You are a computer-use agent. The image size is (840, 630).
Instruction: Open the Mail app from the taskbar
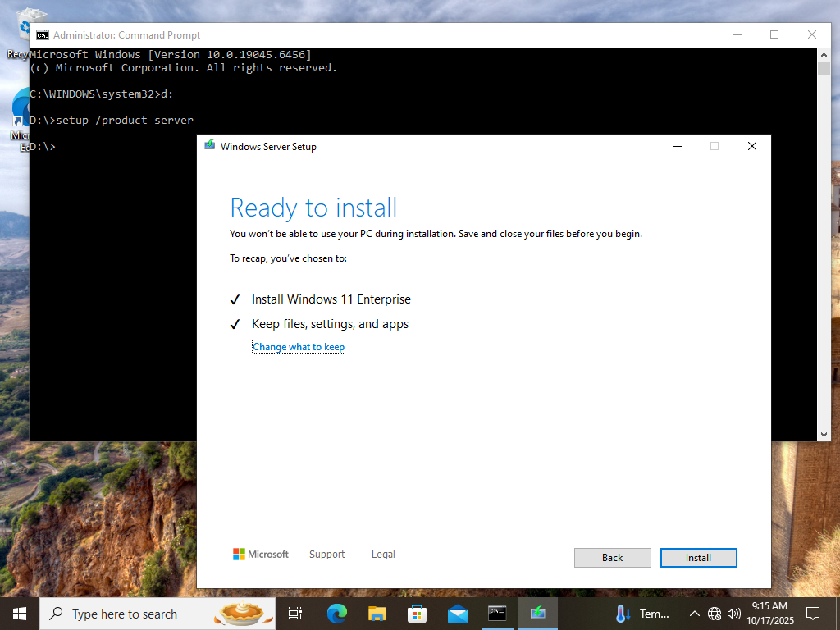point(457,614)
